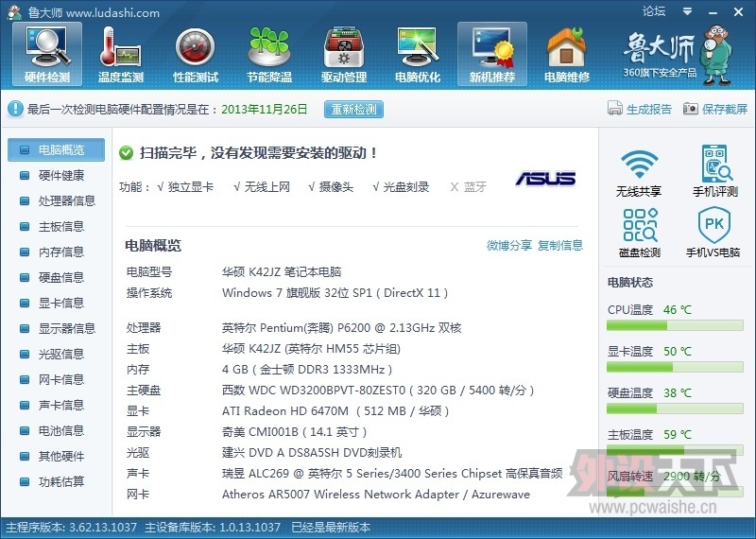Open 电脑维修 house repair icon
Viewport: 756px width, 539px height.
[x=566, y=54]
